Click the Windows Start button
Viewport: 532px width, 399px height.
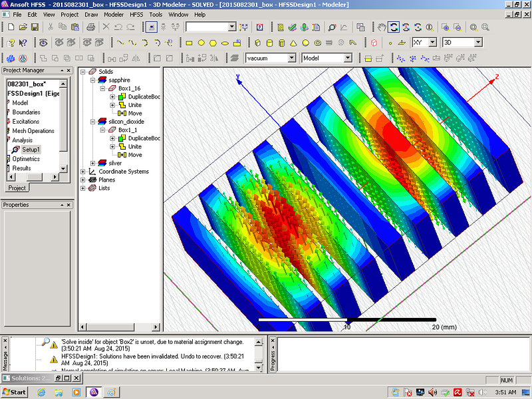pos(14,392)
